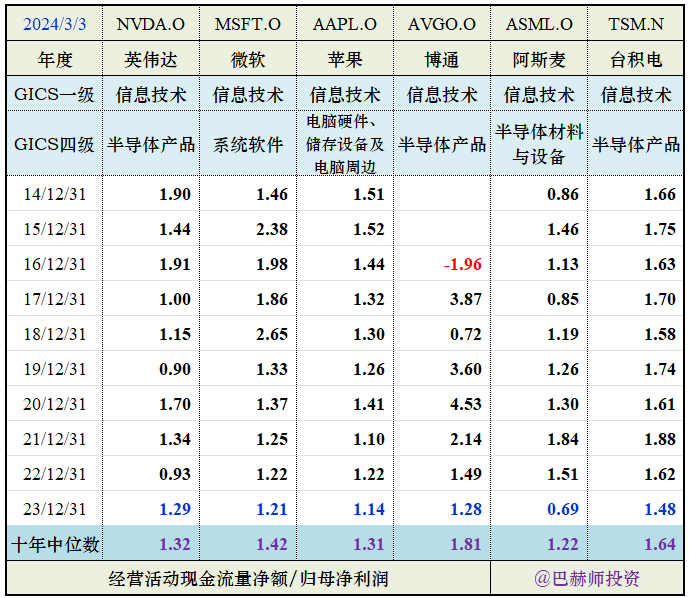The height and width of the screenshot is (598, 689).
Task: Select the median 1.42 value for MSFT
Action: click(x=272, y=544)
